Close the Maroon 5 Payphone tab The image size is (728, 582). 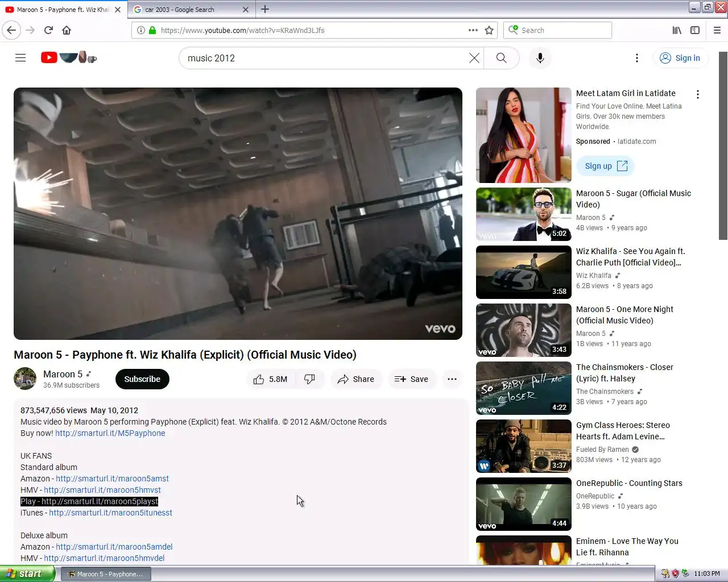click(x=118, y=10)
